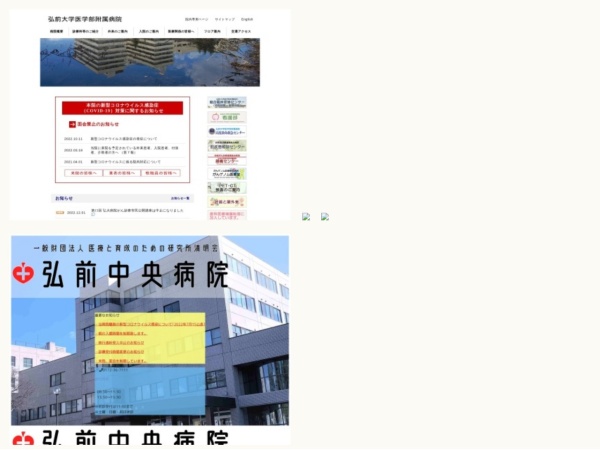The image size is (600, 450).
Task: Open the フロア案内 menu item
Action: (212, 31)
